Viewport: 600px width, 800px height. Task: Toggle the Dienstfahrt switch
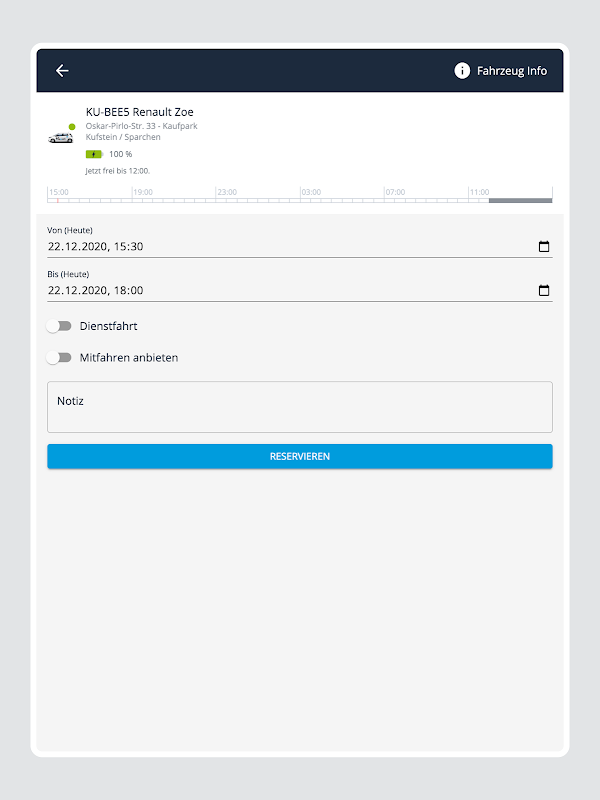click(59, 326)
